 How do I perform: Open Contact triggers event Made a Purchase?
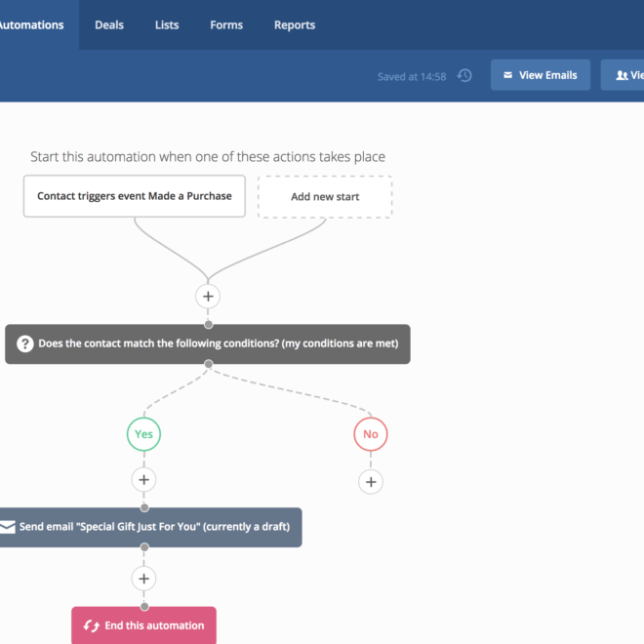(135, 196)
